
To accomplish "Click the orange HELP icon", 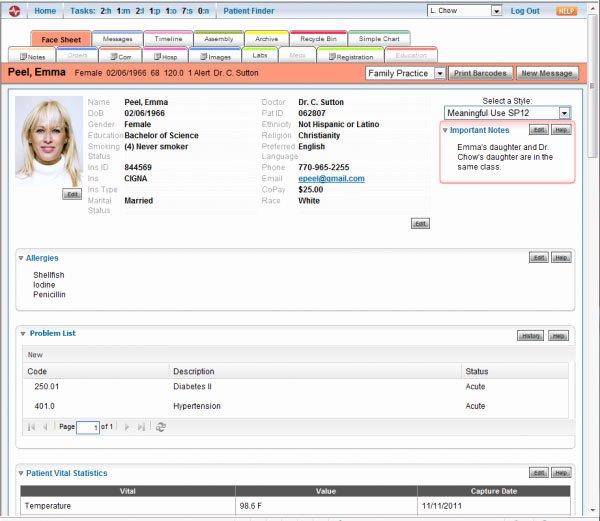I will (566, 11).
